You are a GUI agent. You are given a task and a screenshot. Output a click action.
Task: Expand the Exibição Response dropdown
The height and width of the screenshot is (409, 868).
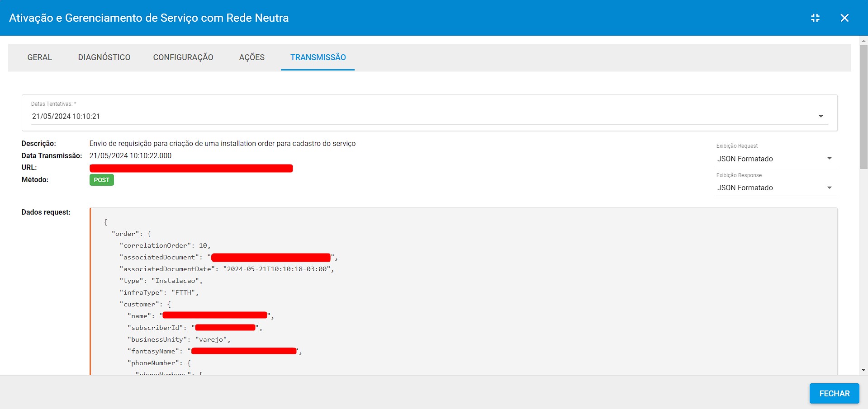(776, 188)
